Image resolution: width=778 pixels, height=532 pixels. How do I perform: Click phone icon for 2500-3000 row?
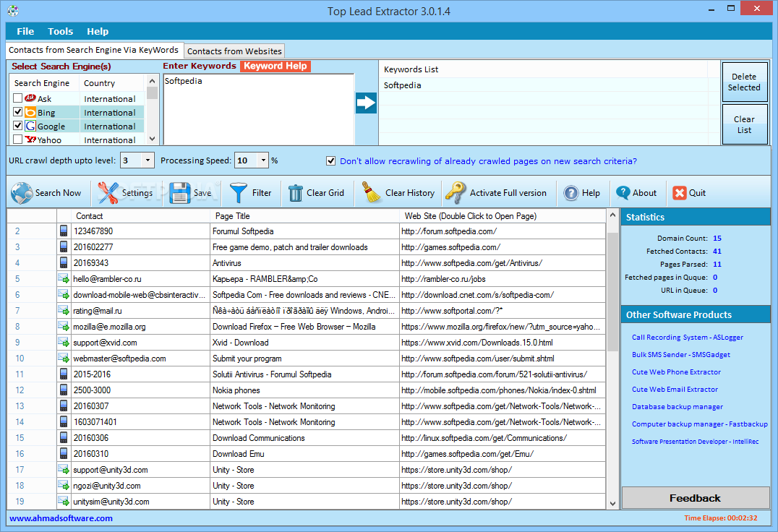pos(64,390)
